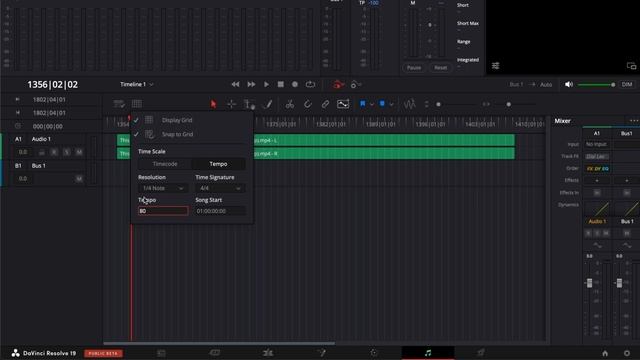The image size is (640, 360).
Task: Click the Song Start timecode field
Action: point(220,211)
